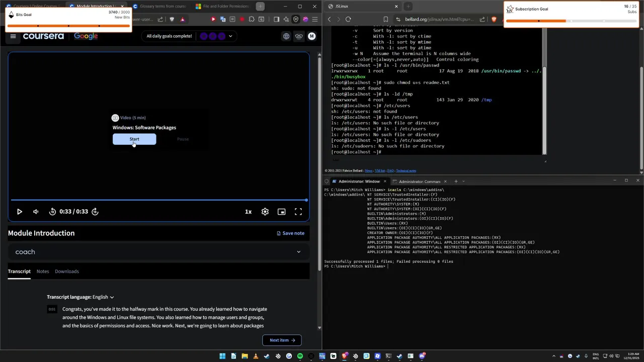The height and width of the screenshot is (362, 644).
Task: Open Brave Leo AI assistant icon
Action: tap(286, 20)
